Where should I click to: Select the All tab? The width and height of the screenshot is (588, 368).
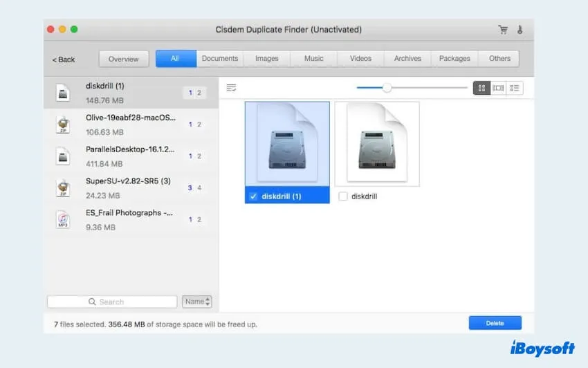pos(176,59)
